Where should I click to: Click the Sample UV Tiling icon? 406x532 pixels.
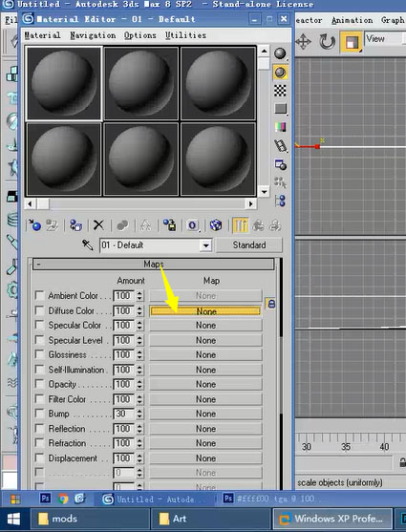click(280, 109)
